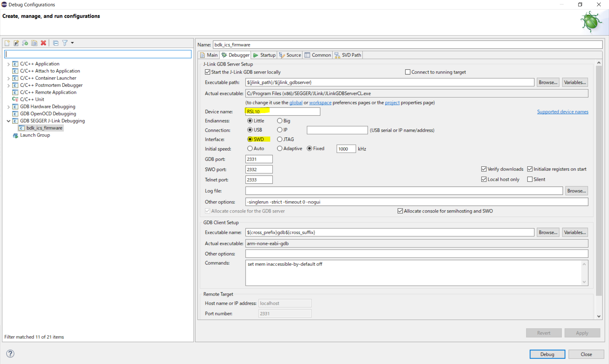609x364 pixels.
Task: Click the configuration filter text box
Action: pos(98,54)
